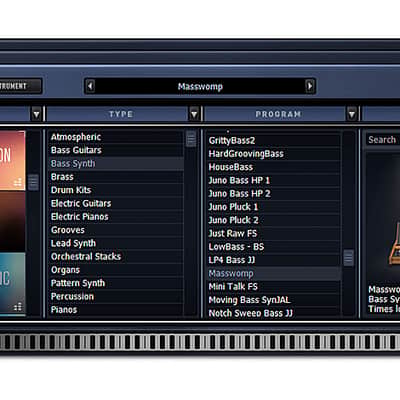Load the LowBass - BS program

point(274,247)
